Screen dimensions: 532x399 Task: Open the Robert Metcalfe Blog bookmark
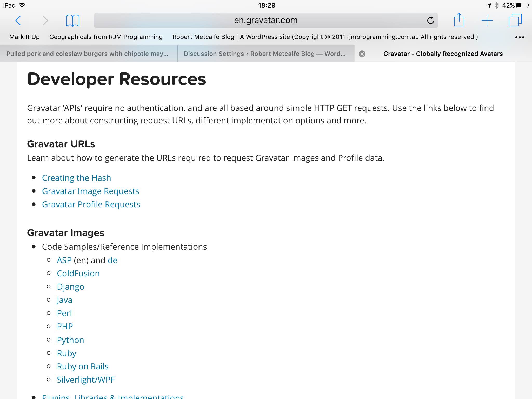[x=325, y=37]
